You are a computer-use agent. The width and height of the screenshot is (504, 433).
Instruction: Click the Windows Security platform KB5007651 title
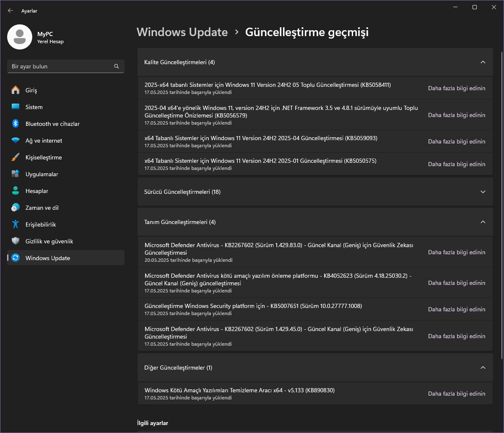click(253, 306)
